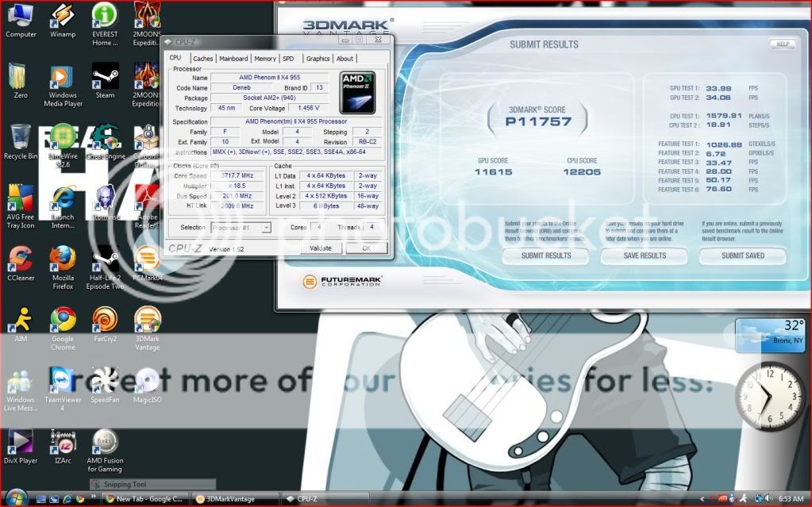Launch IZArc from the desktop
This screenshot has height=507, width=812.
coord(63,447)
